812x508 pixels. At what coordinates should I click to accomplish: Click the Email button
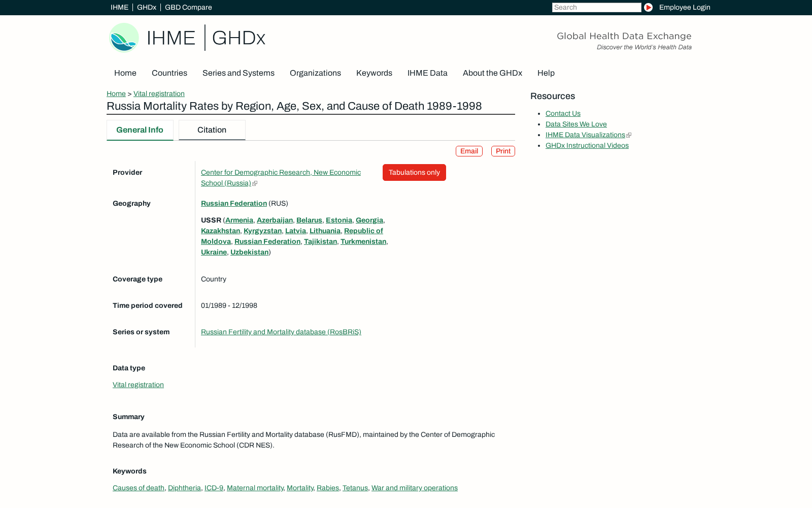click(469, 151)
